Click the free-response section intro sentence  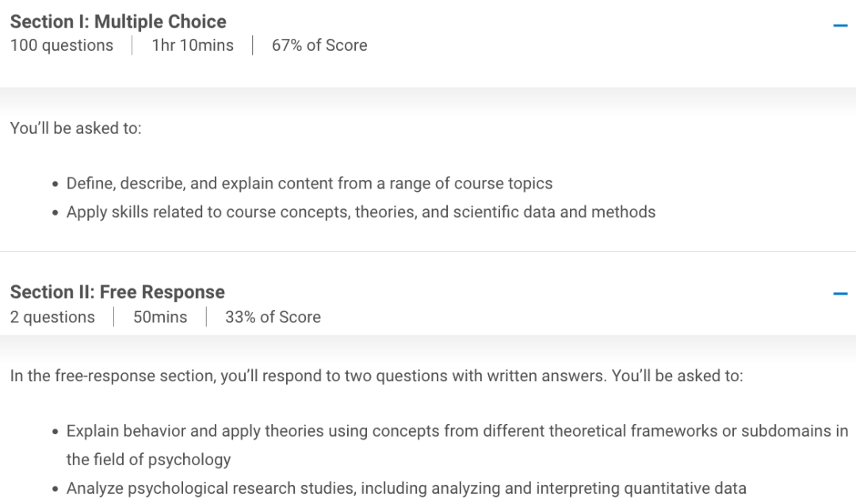[x=376, y=376]
